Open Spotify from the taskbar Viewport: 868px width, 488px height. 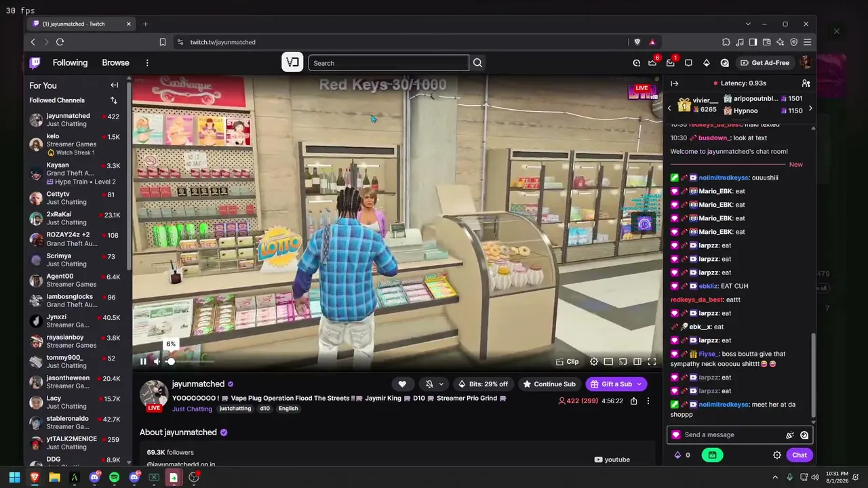[x=114, y=477]
